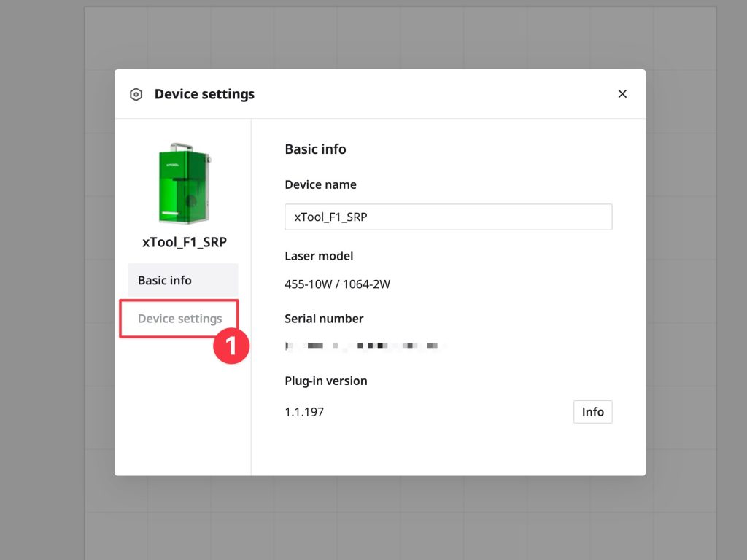Image resolution: width=747 pixels, height=560 pixels.
Task: Close the Device settings dialog
Action: [622, 94]
